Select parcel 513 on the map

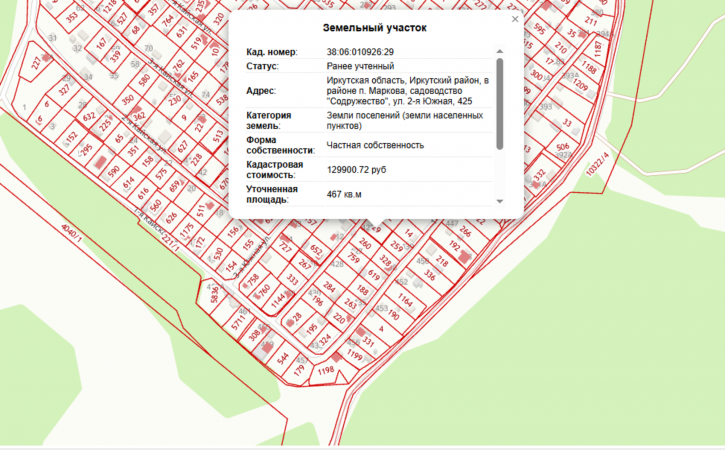coord(218,136)
